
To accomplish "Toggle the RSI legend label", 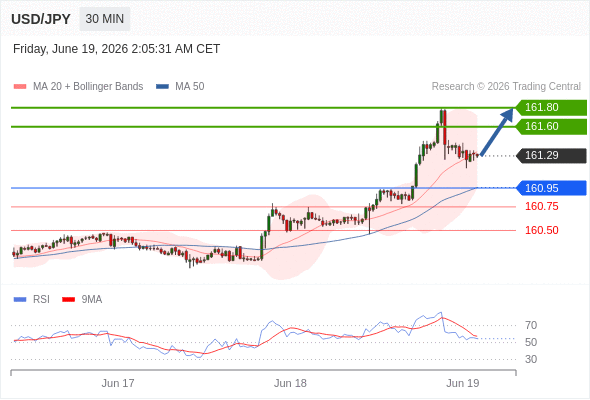I will (41, 300).
